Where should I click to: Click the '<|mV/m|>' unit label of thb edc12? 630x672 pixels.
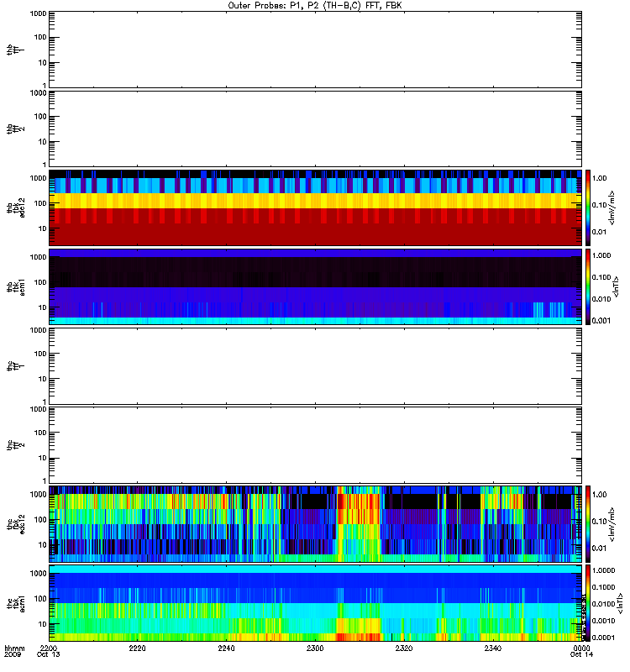(612, 207)
